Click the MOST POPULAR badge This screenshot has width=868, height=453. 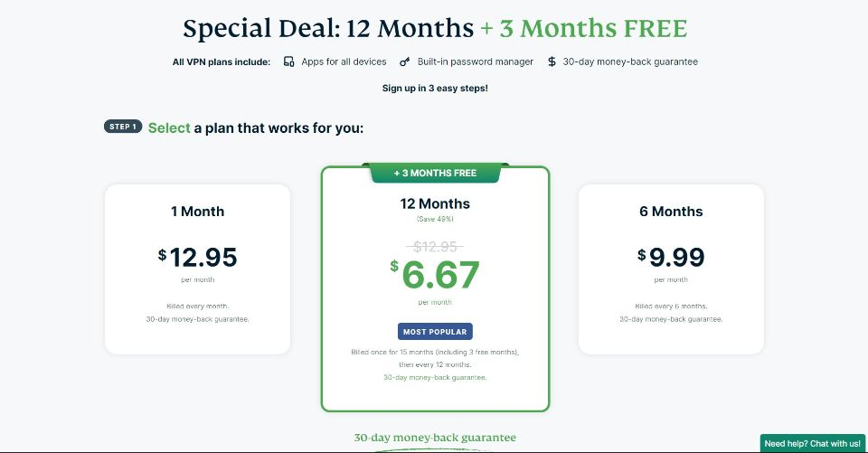click(x=435, y=331)
